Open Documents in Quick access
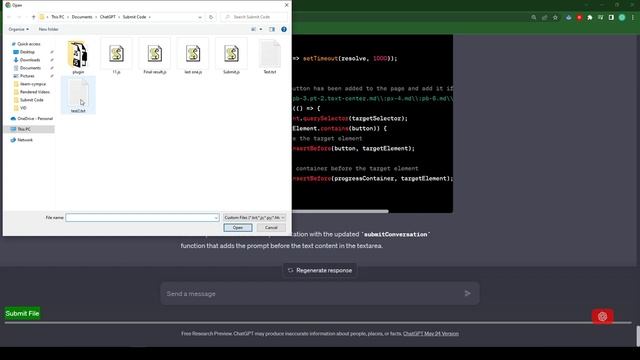This screenshot has width=640, height=360. [x=30, y=68]
